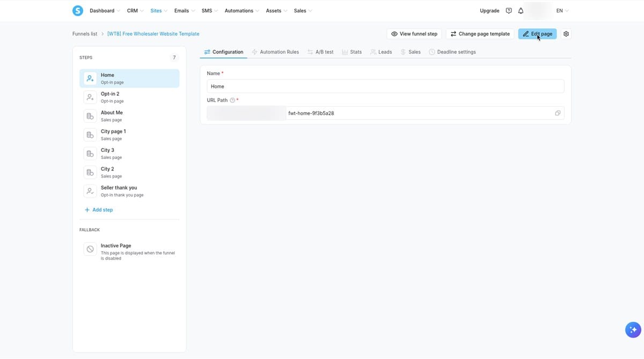Switch to the Configuration tab
Viewport: 644px width, 359px height.
[224, 52]
